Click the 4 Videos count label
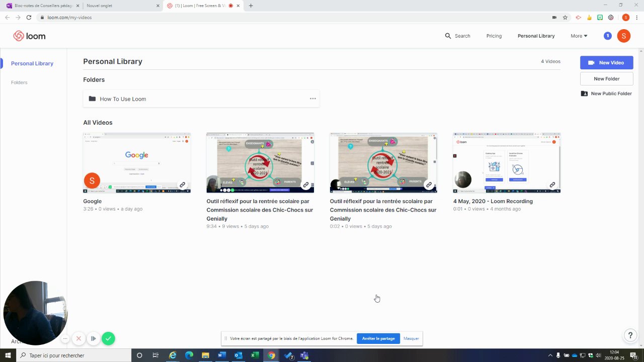This screenshot has width=644, height=362. [550, 61]
